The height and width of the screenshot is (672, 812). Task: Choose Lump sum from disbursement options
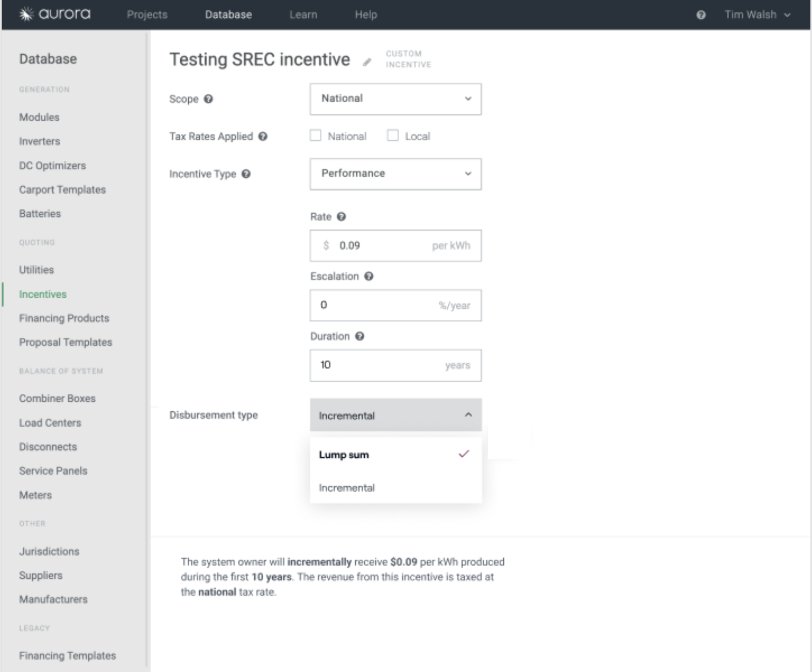click(344, 455)
